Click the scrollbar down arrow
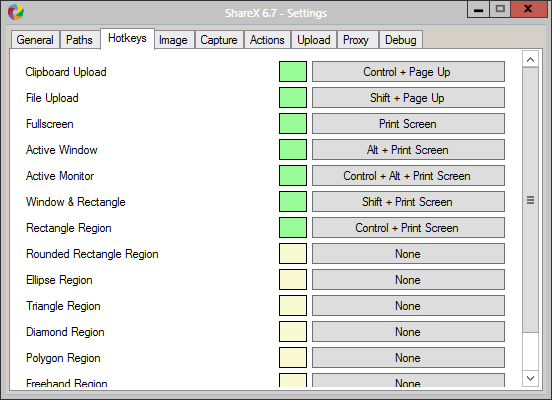The image size is (552, 400). [531, 379]
